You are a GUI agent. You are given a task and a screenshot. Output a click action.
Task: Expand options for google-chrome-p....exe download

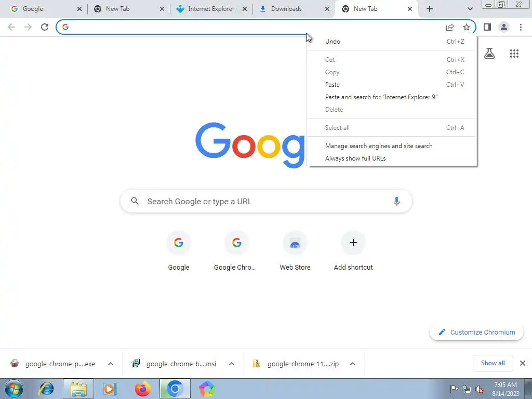point(111,364)
